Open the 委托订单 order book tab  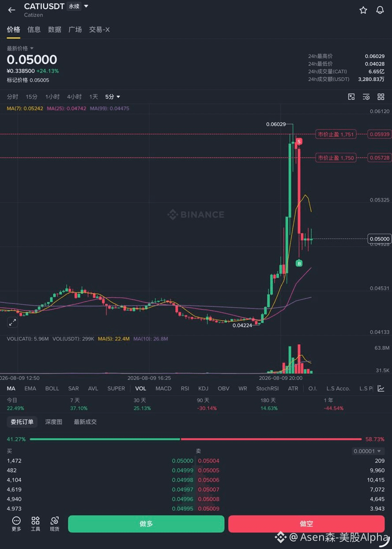(22, 422)
